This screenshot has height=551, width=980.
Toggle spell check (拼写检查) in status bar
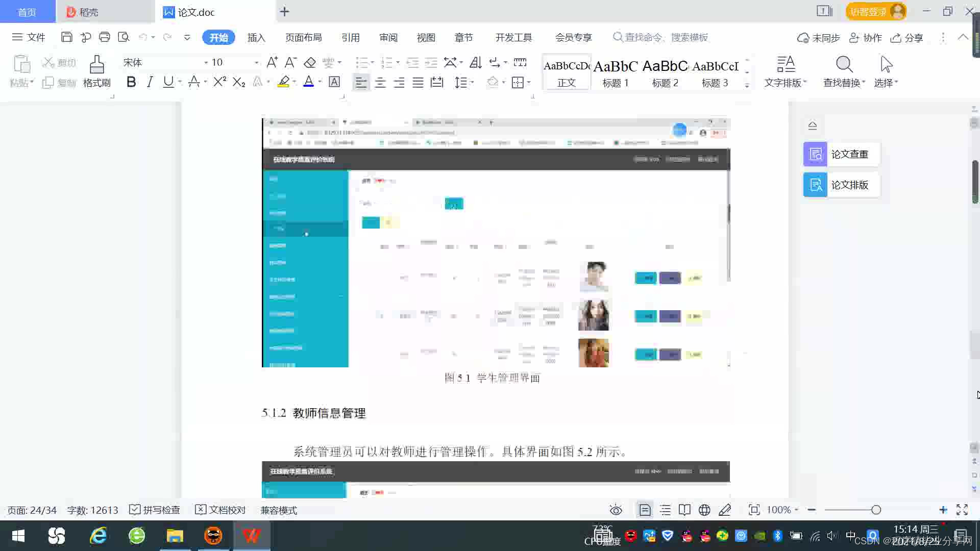click(155, 510)
